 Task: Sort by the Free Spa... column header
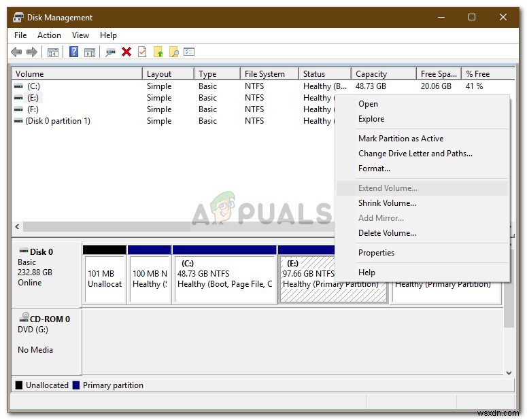[x=439, y=74]
